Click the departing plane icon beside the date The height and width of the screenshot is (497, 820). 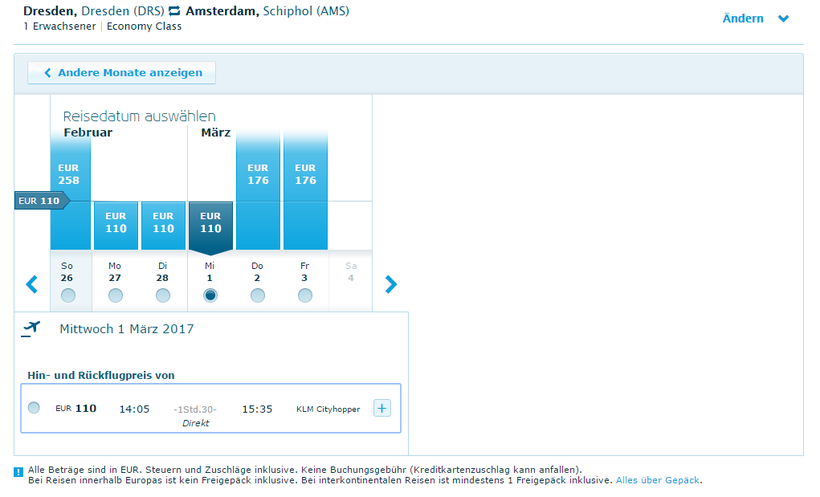(31, 329)
